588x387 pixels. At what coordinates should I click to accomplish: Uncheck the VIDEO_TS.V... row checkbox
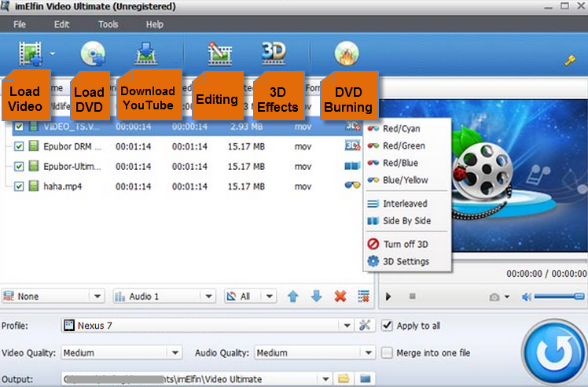coord(19,127)
